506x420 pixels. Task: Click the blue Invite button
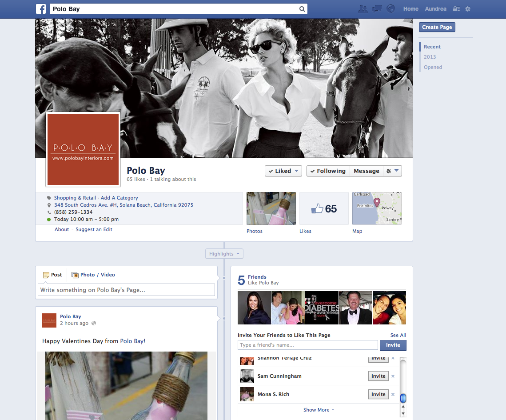click(x=393, y=345)
